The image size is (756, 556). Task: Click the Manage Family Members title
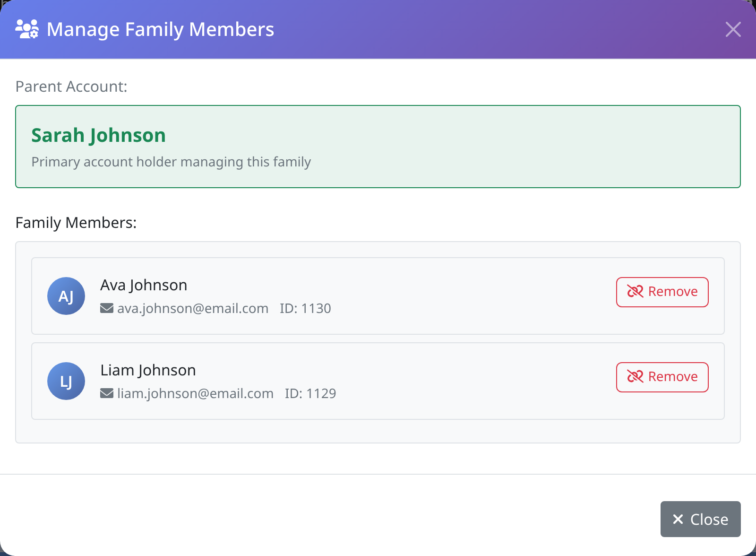[x=160, y=29]
